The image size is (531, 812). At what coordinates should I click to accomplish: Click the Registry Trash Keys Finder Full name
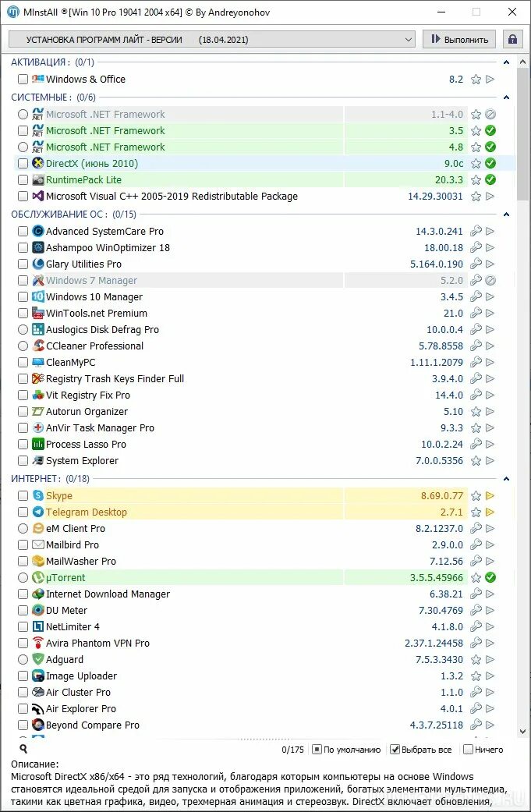click(x=115, y=378)
